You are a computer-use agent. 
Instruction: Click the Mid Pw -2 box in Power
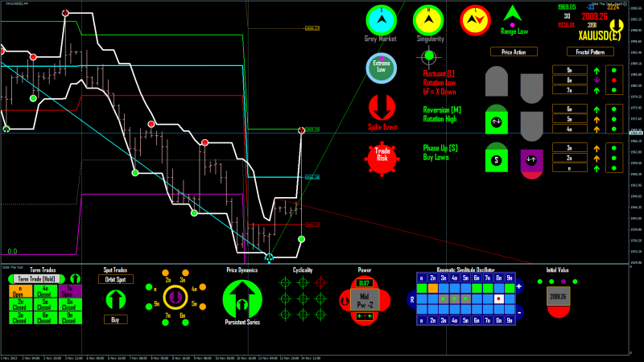(x=365, y=300)
